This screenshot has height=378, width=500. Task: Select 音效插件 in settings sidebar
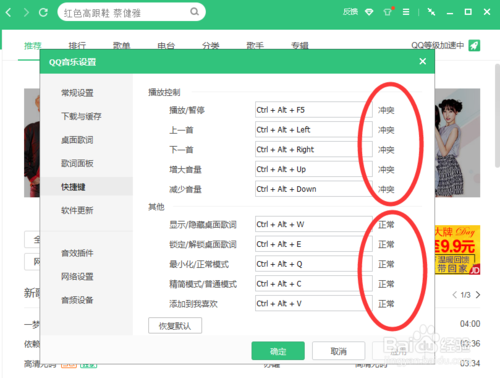coord(77,253)
